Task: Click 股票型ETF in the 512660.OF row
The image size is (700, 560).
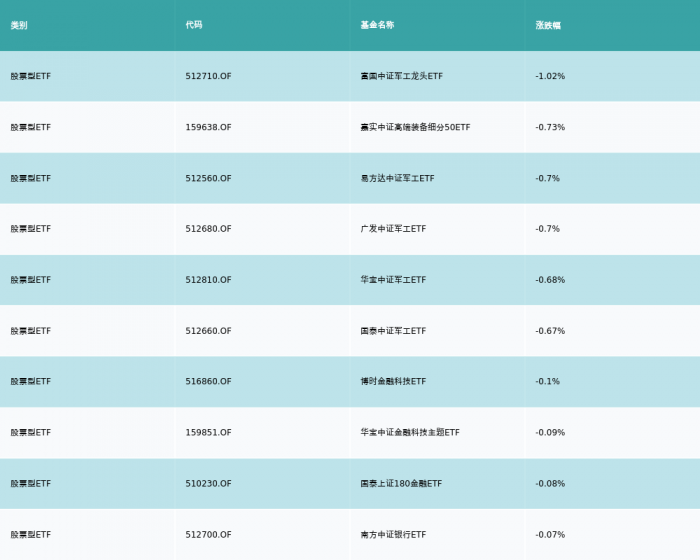Action: 31,331
